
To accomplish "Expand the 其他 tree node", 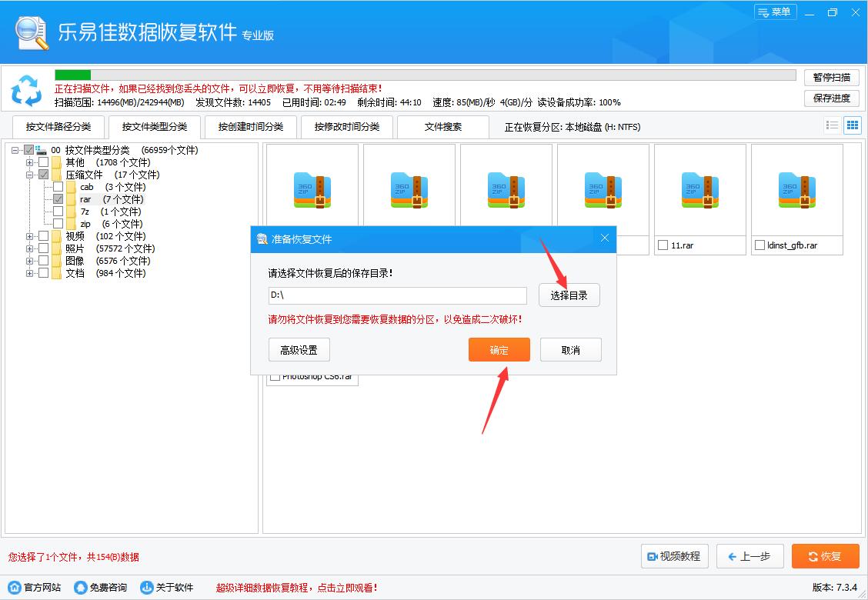I will 29,163.
